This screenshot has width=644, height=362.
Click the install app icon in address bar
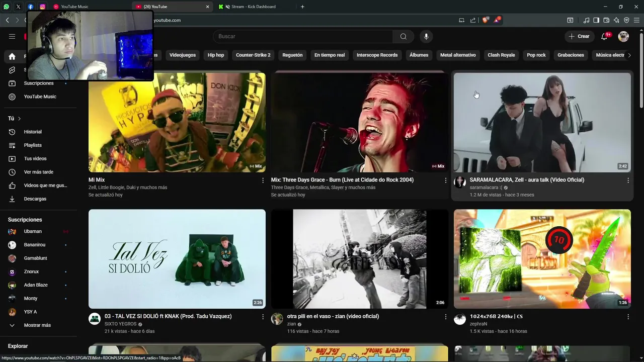coord(461,20)
